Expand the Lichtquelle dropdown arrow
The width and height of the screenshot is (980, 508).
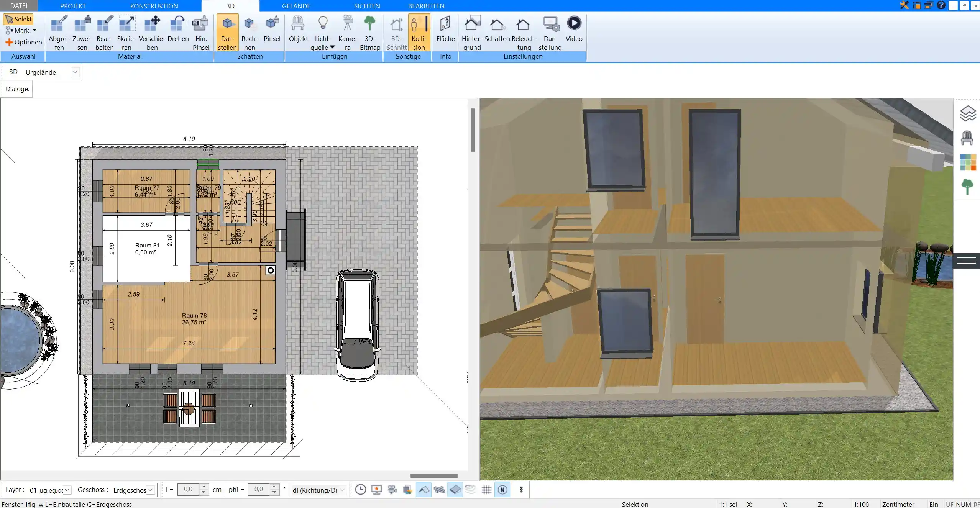pyautogui.click(x=332, y=47)
